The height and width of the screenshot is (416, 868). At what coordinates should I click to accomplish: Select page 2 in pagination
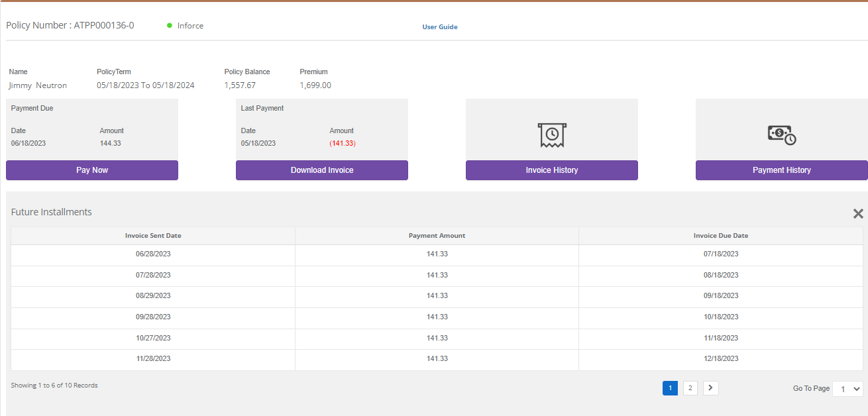690,388
